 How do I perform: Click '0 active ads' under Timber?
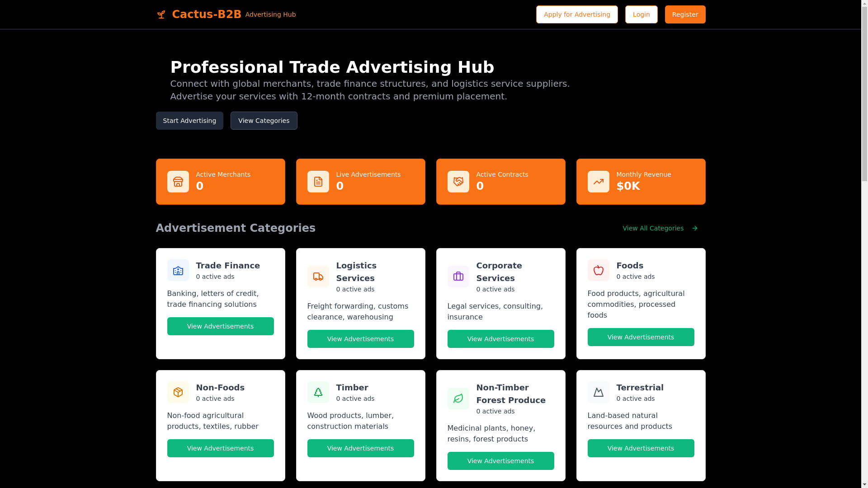point(355,399)
